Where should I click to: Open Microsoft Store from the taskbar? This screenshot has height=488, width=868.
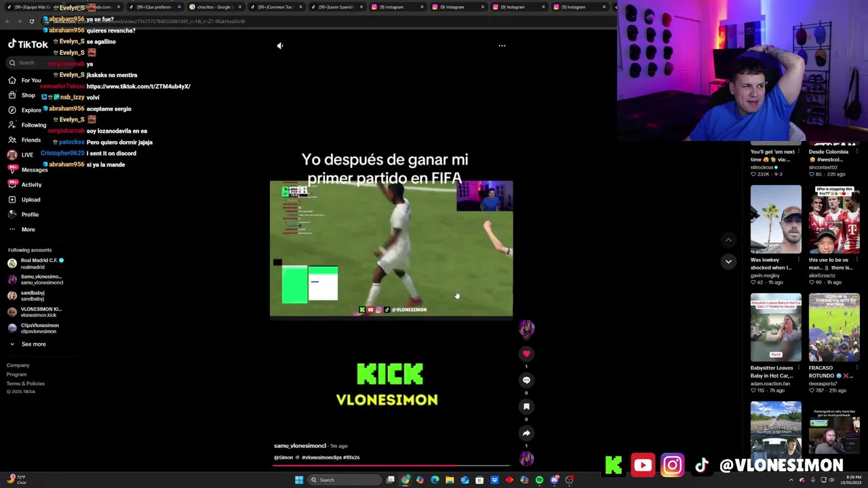[x=479, y=480]
